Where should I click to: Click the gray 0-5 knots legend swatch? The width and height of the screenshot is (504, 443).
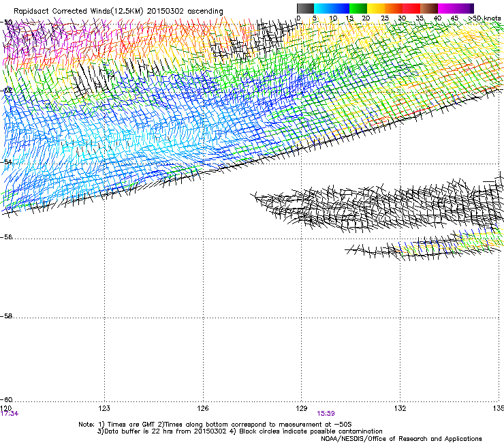pyautogui.click(x=305, y=8)
